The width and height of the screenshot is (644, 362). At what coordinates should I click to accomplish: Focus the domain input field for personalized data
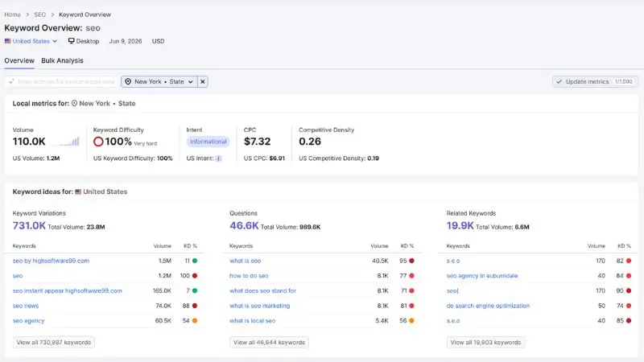[62, 82]
